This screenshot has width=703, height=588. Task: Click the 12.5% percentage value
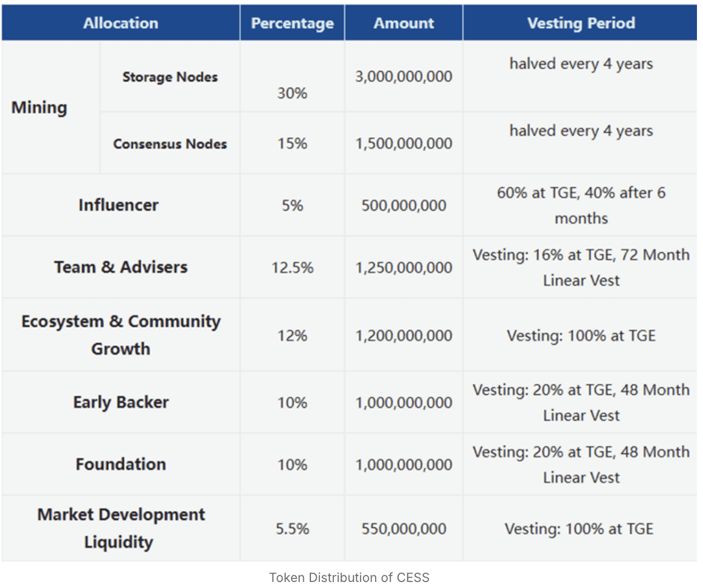(x=292, y=268)
